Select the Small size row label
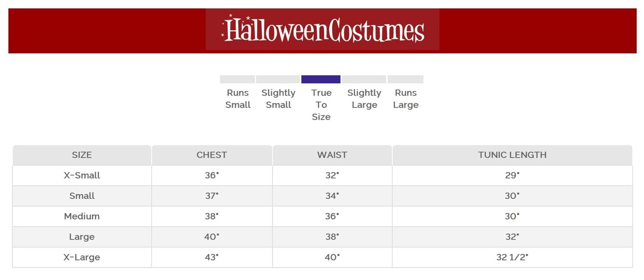 [82, 196]
